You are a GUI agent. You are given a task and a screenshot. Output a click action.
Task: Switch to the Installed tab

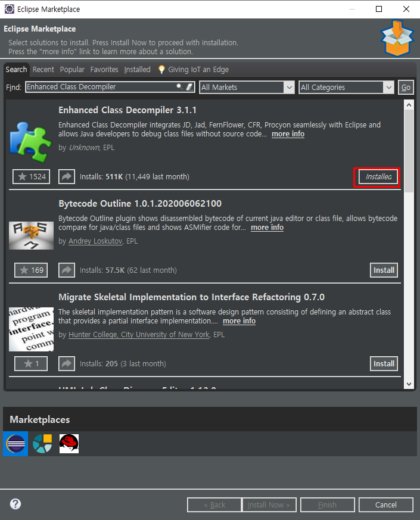pyautogui.click(x=138, y=69)
